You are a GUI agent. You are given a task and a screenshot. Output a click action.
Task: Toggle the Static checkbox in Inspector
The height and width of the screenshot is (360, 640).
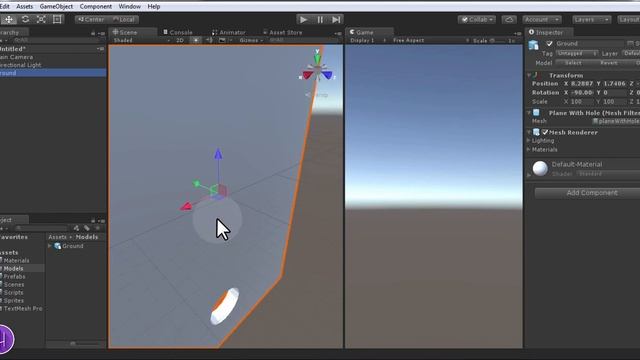pyautogui.click(x=630, y=43)
